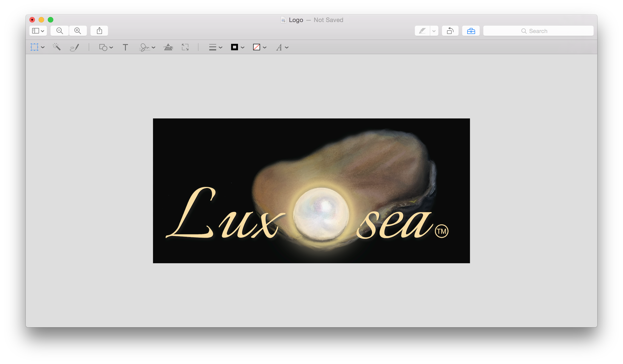This screenshot has height=364, width=623.
Task: Expand fill color dropdown chevron
Action: point(265,48)
